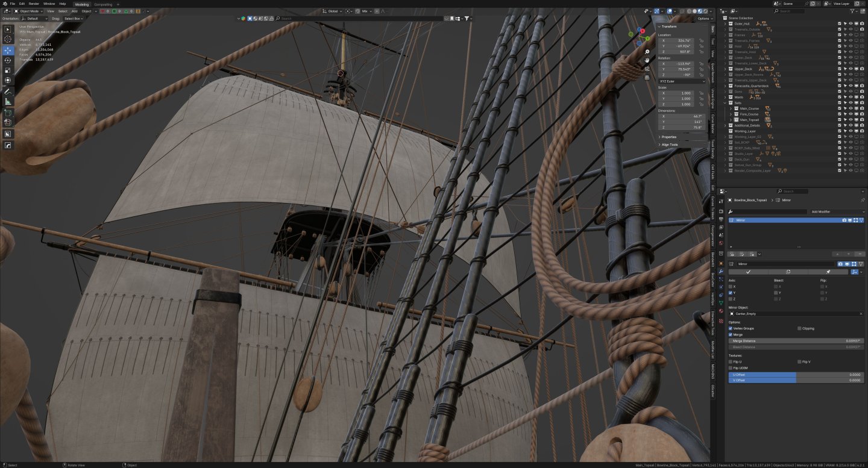This screenshot has height=468, width=868.
Task: Click the pan view hand icon
Action: 647,61
